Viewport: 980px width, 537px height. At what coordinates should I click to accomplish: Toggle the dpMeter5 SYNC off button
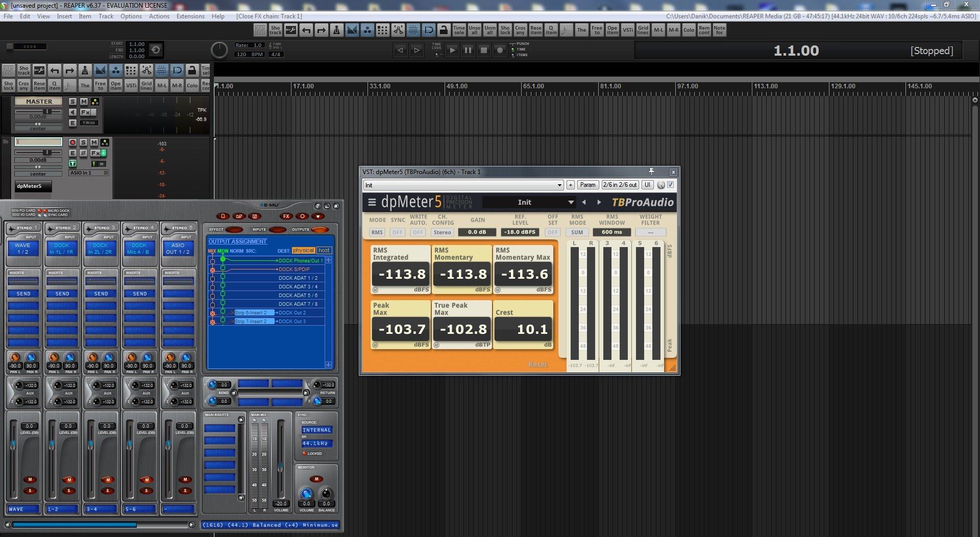coord(397,232)
